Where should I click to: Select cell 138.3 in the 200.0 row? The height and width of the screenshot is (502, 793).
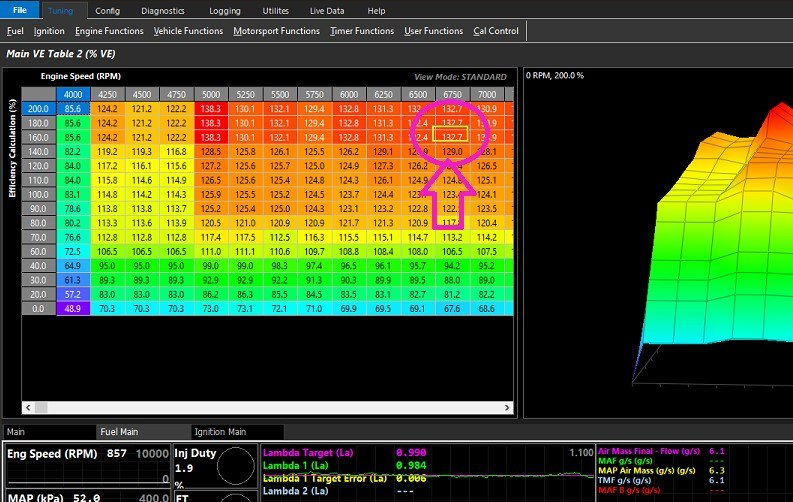click(211, 109)
